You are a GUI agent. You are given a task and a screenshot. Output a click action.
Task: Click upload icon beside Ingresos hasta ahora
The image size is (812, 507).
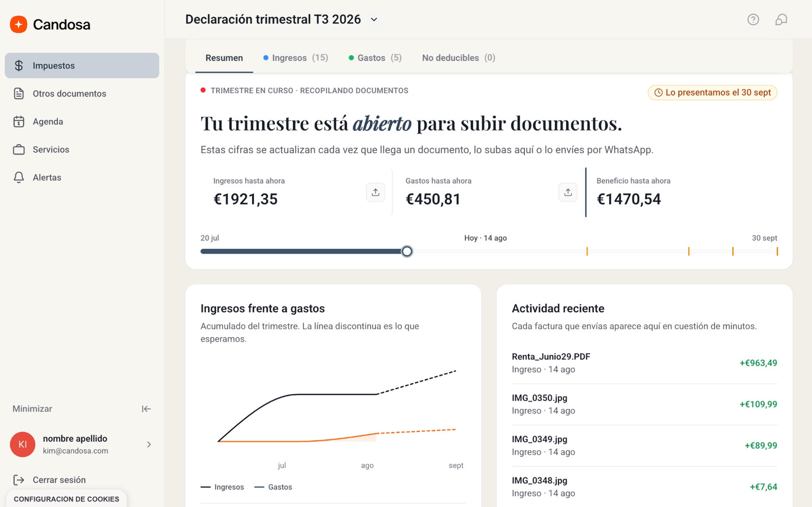[376, 192]
